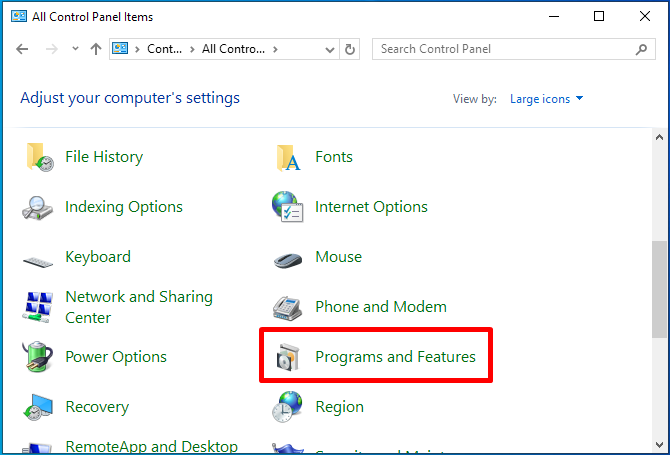Open the recent locations dropdown arrow

75,49
